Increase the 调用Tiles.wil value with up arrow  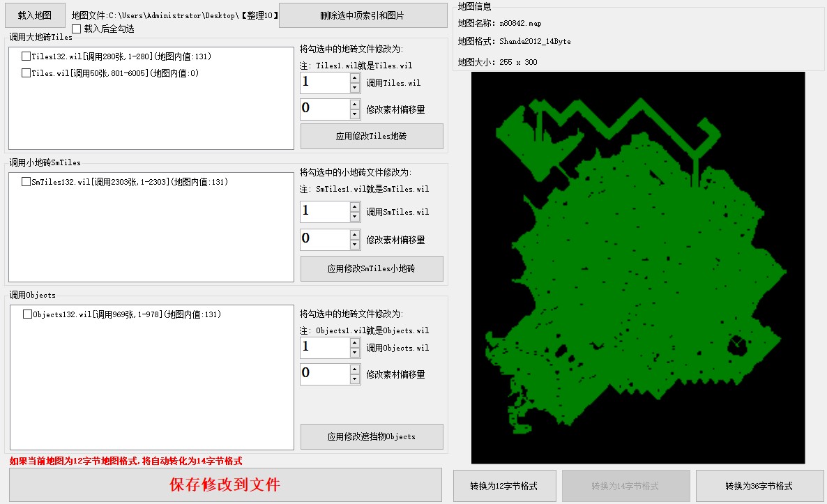(355, 78)
